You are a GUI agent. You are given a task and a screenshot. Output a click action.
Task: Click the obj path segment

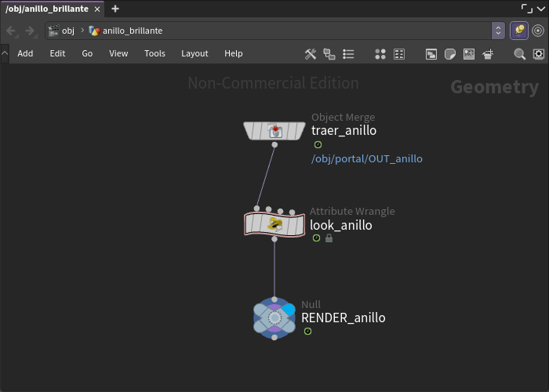tap(62, 31)
